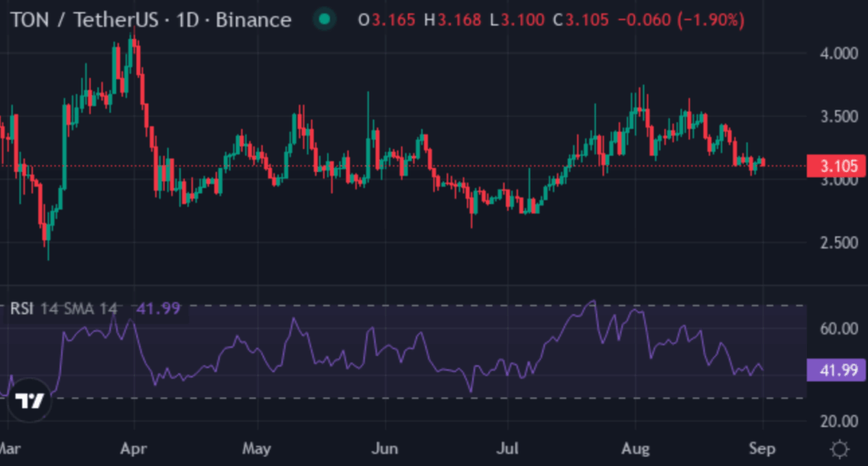Click the green market status dot

325,20
